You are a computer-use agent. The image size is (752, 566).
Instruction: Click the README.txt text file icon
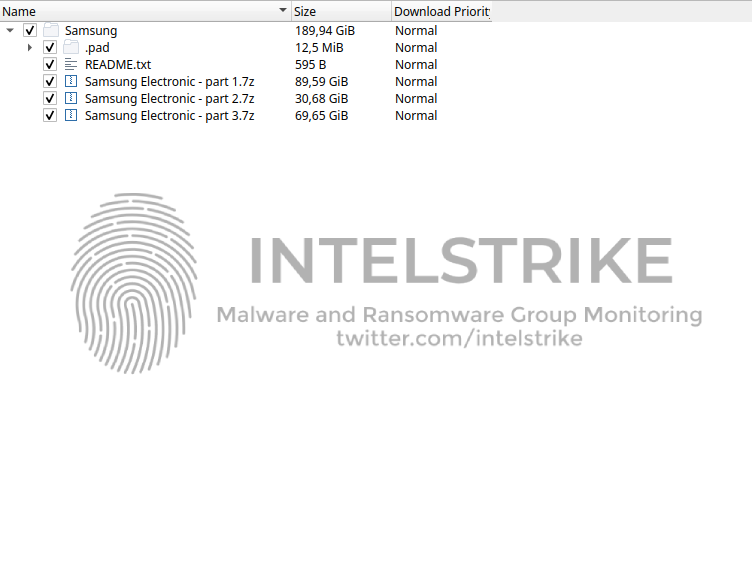(x=71, y=64)
